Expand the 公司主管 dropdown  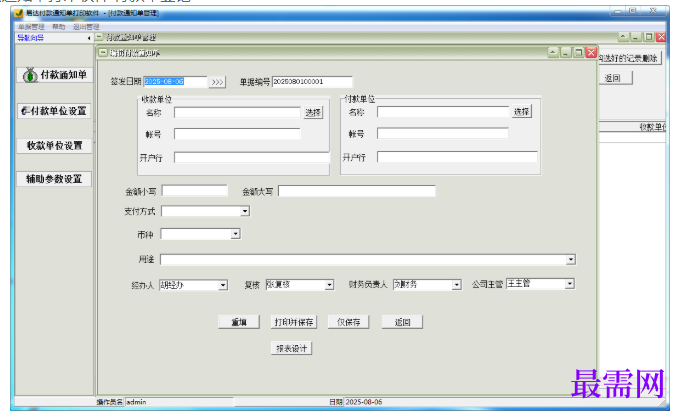point(570,283)
